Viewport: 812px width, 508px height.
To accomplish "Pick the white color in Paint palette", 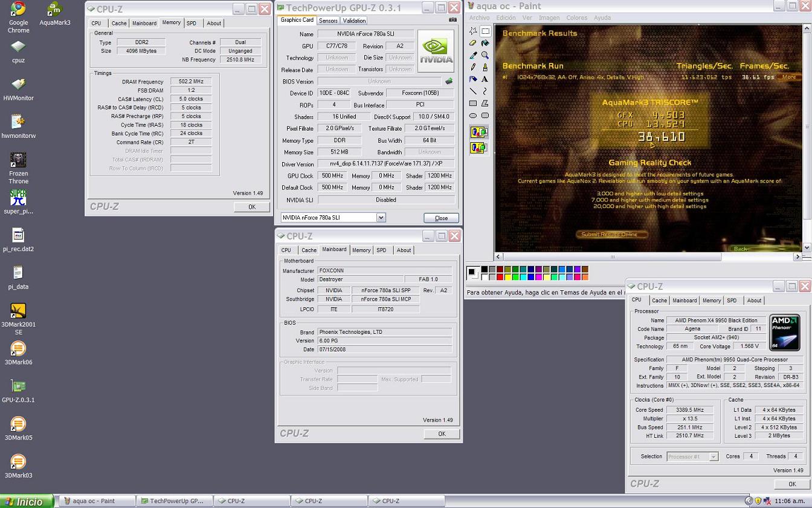I will click(x=484, y=277).
